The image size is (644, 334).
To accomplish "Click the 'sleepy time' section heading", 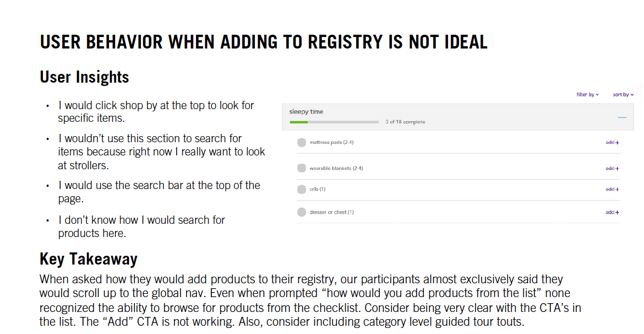I will click(x=306, y=112).
